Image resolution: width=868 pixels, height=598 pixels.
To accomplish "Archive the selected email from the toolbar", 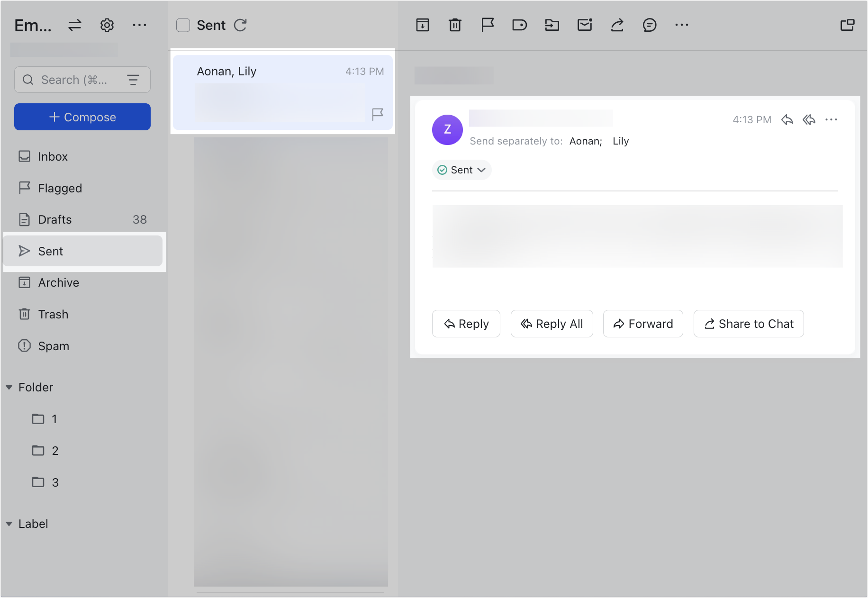I will click(x=423, y=25).
